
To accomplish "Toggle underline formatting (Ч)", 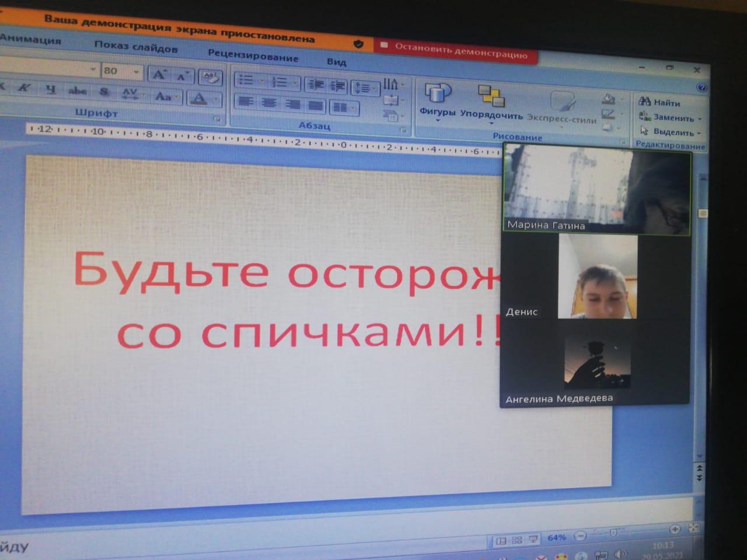I will [51, 90].
